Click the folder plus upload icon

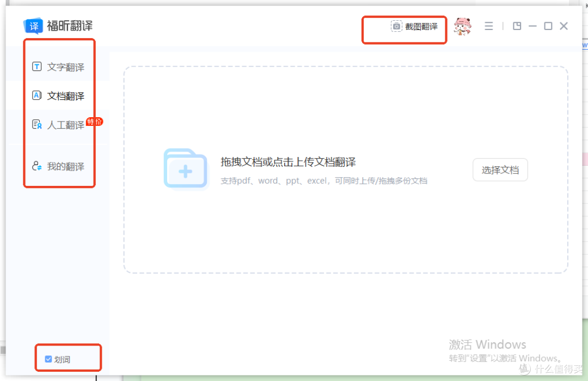(x=186, y=168)
